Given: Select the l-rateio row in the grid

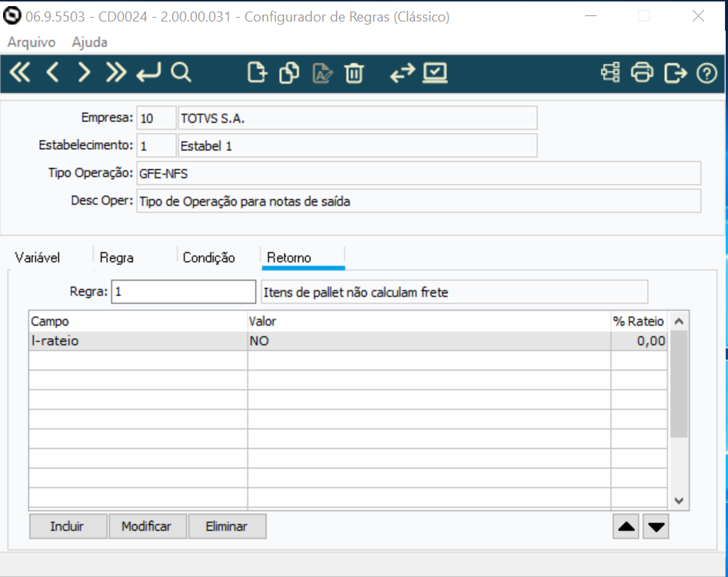Looking at the screenshot, I should coord(347,340).
